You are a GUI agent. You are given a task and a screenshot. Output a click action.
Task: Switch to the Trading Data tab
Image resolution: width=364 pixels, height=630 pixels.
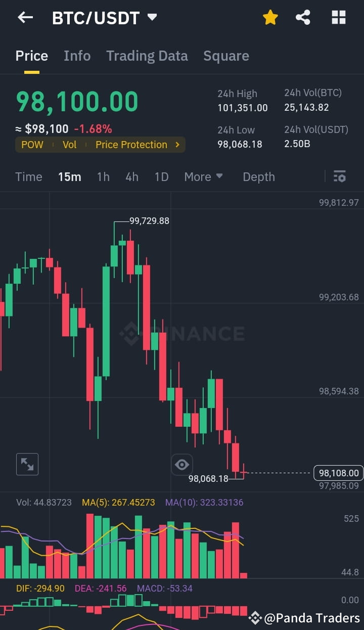[x=147, y=56]
